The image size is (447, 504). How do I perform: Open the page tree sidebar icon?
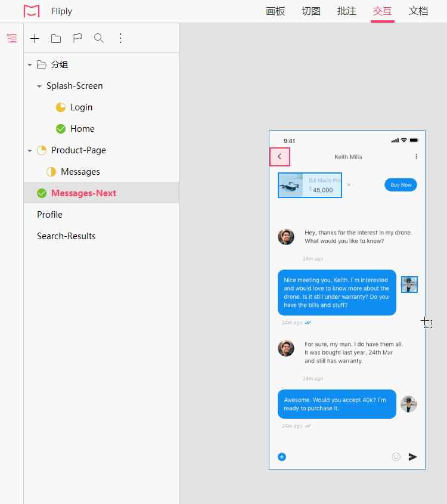pos(12,39)
